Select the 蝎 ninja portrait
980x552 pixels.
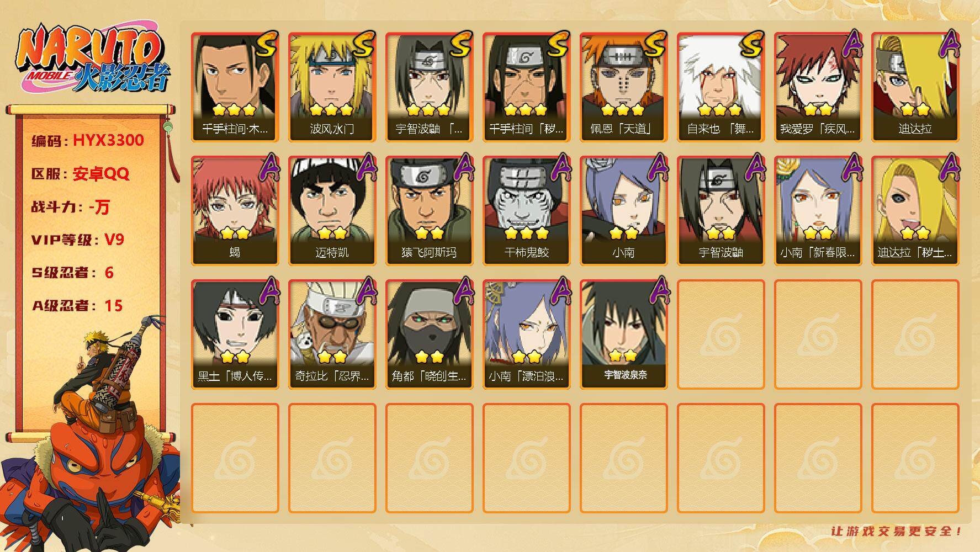coord(235,211)
